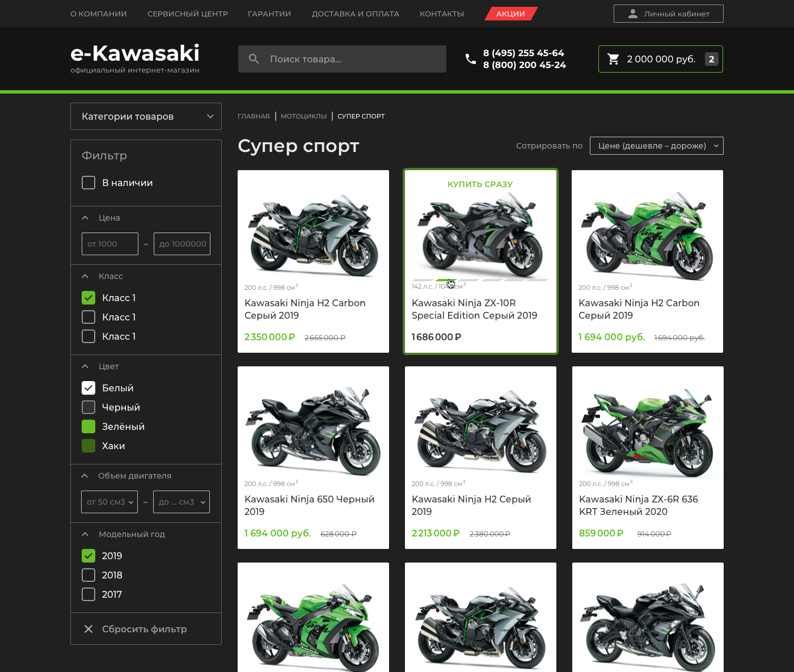Collapse the Модельный год filter section
The width and height of the screenshot is (794, 672).
[x=85, y=534]
